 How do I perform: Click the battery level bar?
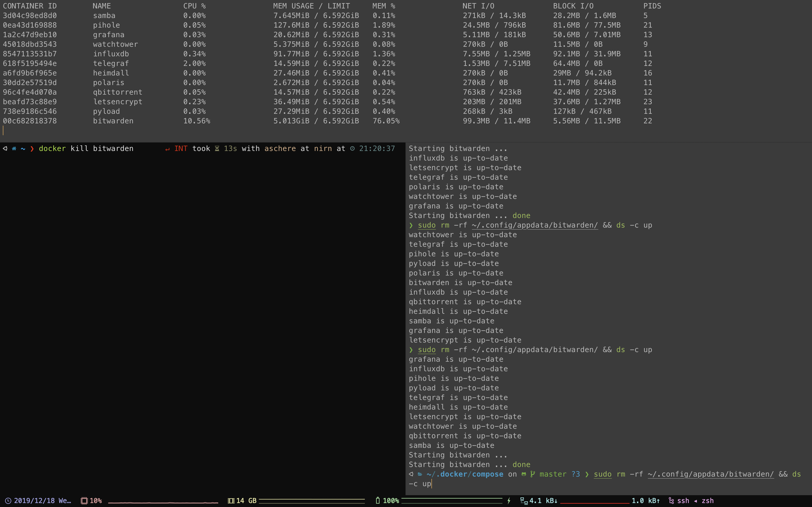[452, 501]
